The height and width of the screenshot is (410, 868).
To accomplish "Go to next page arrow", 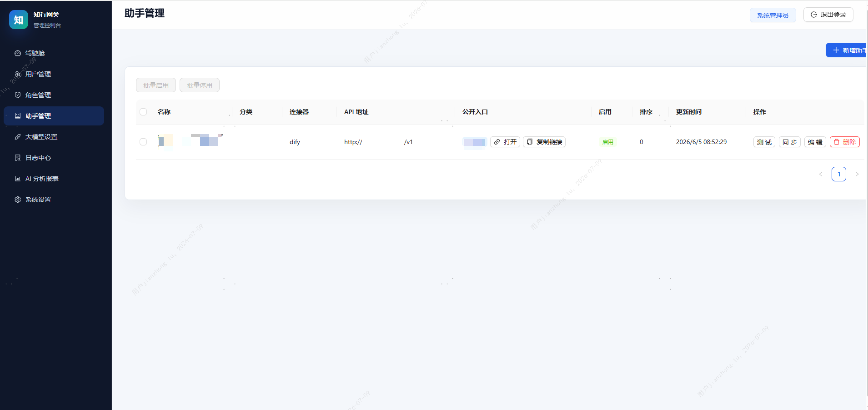I will point(857,174).
